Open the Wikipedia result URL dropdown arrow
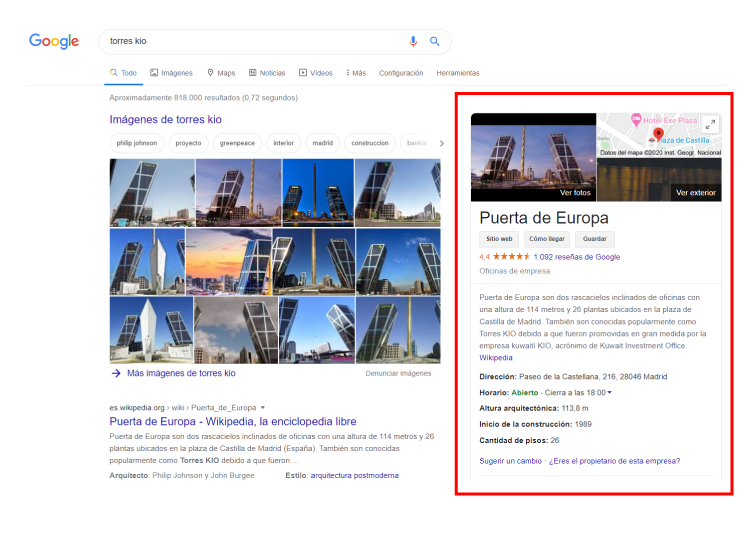This screenshot has width=750, height=533. [263, 408]
